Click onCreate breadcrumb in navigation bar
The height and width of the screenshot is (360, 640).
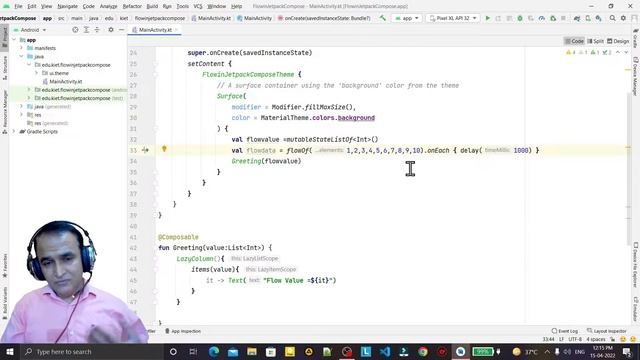point(324,18)
